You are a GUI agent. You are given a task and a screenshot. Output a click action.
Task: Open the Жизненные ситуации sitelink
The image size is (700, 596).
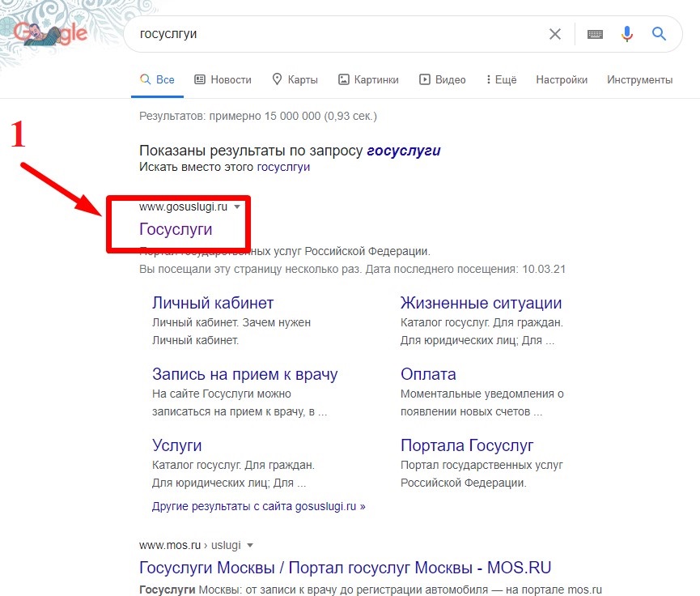coord(481,303)
